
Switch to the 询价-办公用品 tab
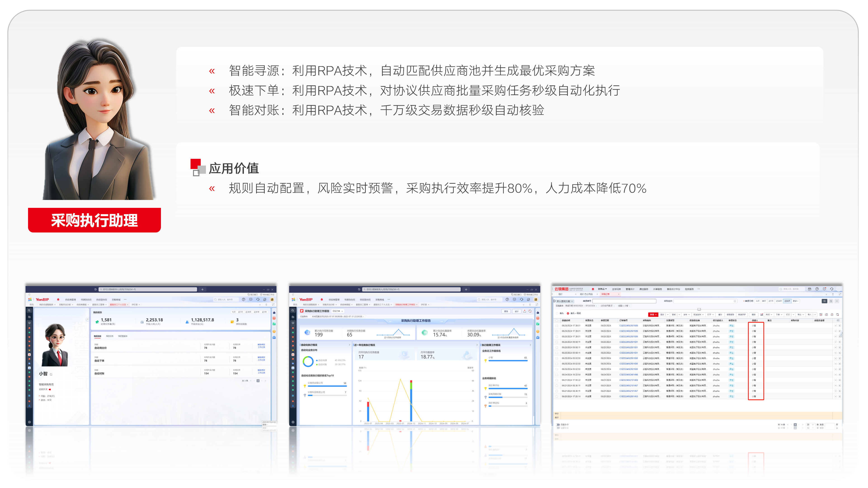[586, 294]
